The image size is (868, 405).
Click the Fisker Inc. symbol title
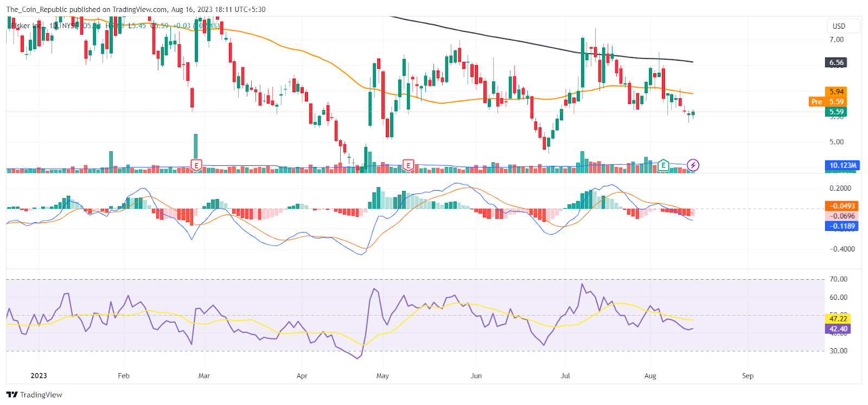point(27,25)
